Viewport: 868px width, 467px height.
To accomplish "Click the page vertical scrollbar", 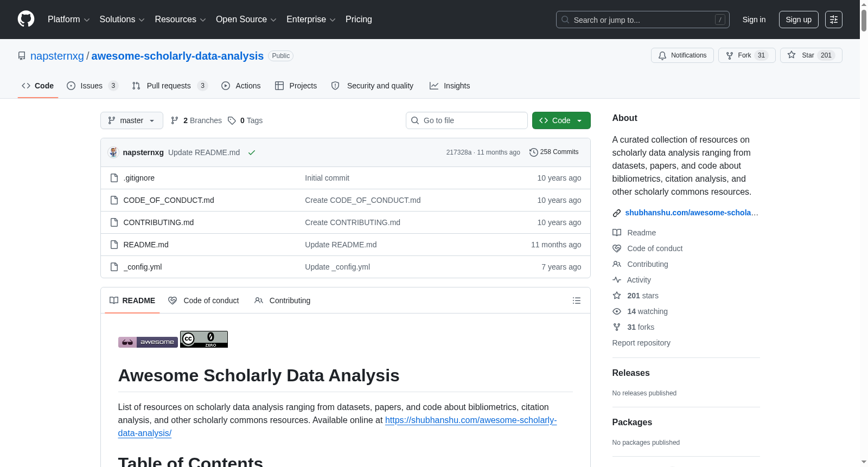I will [864, 233].
